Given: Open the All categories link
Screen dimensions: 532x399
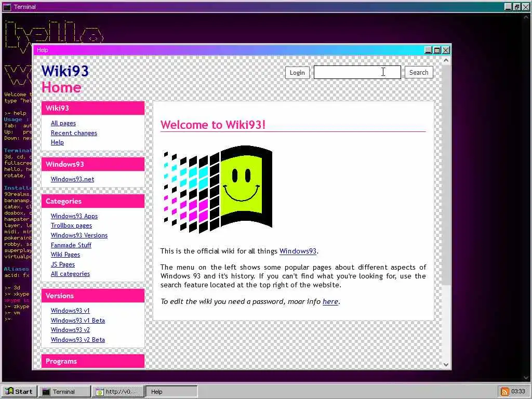Looking at the screenshot, I should pos(70,274).
